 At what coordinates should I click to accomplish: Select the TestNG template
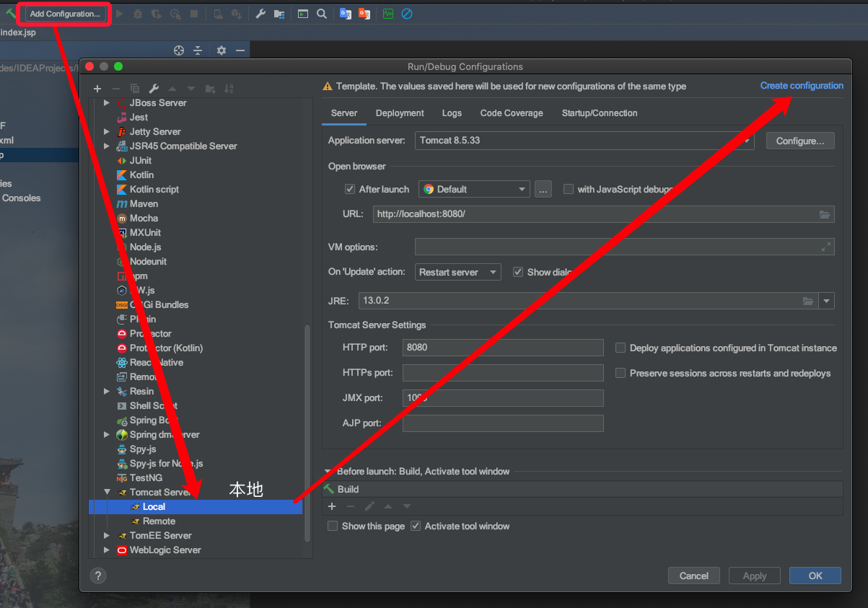tap(146, 477)
